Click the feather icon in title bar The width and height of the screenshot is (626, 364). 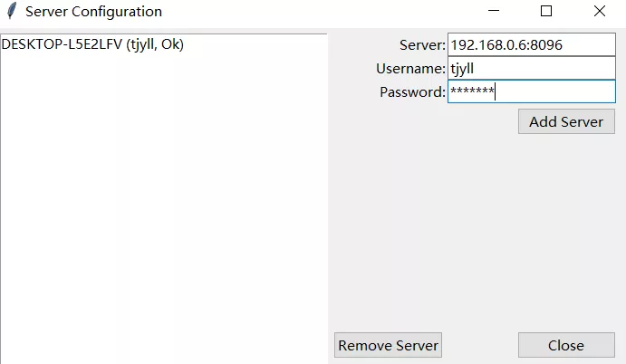click(x=12, y=11)
